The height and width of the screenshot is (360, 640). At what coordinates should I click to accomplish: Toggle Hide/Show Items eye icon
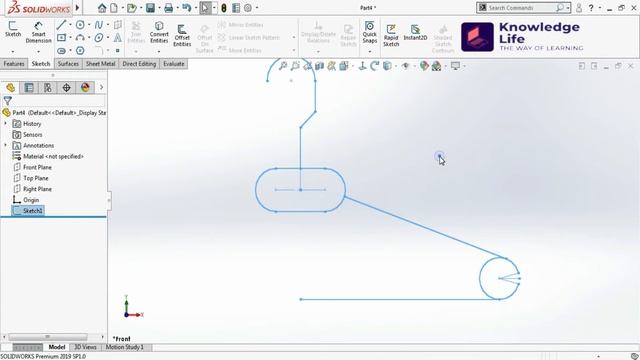[405, 66]
